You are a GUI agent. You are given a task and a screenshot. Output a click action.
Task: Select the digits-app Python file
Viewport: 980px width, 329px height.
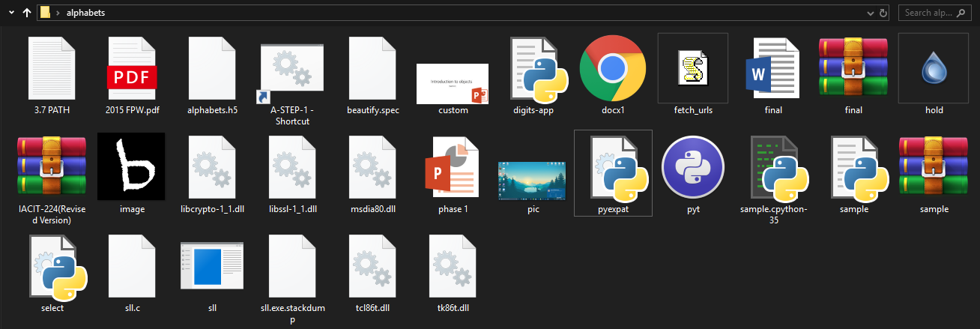point(533,70)
